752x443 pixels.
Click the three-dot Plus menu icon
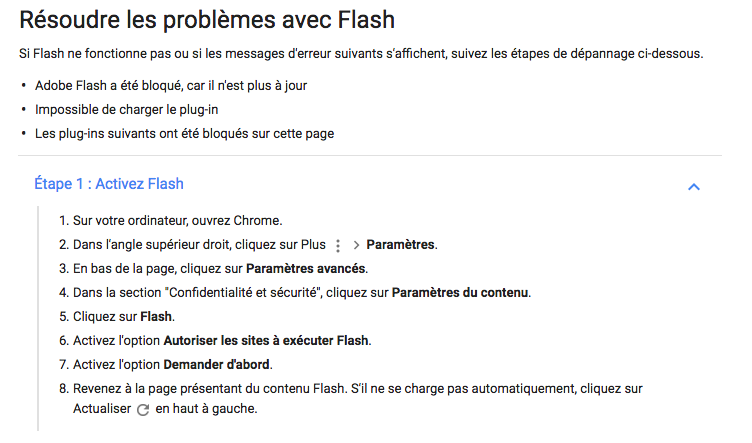[338, 245]
